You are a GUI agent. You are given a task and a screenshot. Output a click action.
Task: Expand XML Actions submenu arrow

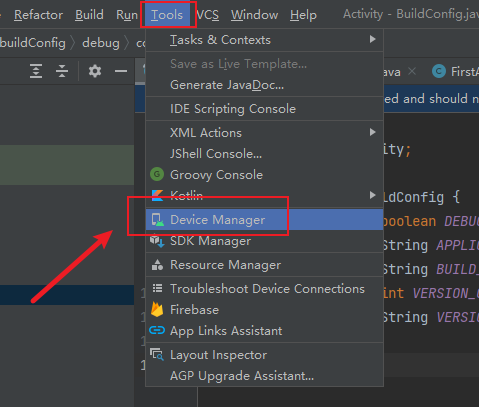(373, 132)
